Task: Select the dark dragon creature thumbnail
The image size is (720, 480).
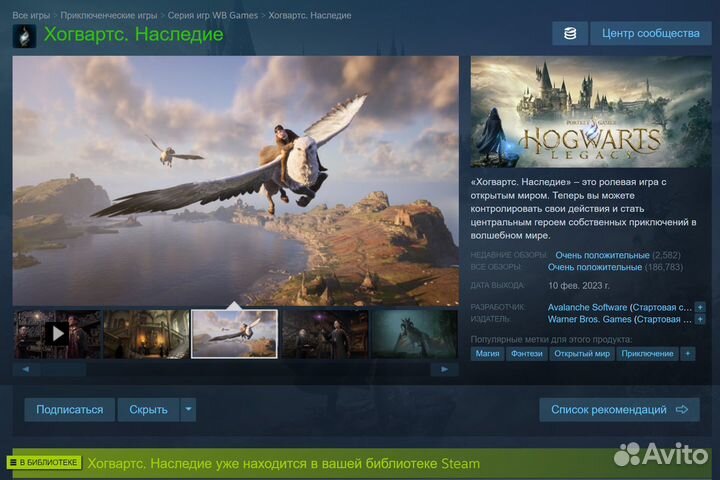Action: [414, 334]
